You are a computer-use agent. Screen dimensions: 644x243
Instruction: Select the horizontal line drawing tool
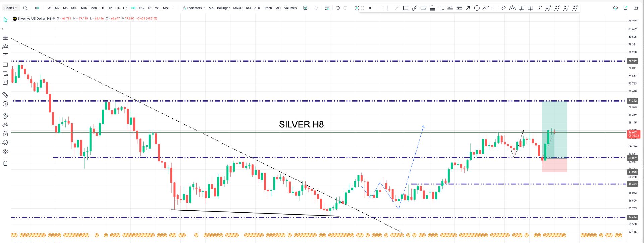click(379, 8)
